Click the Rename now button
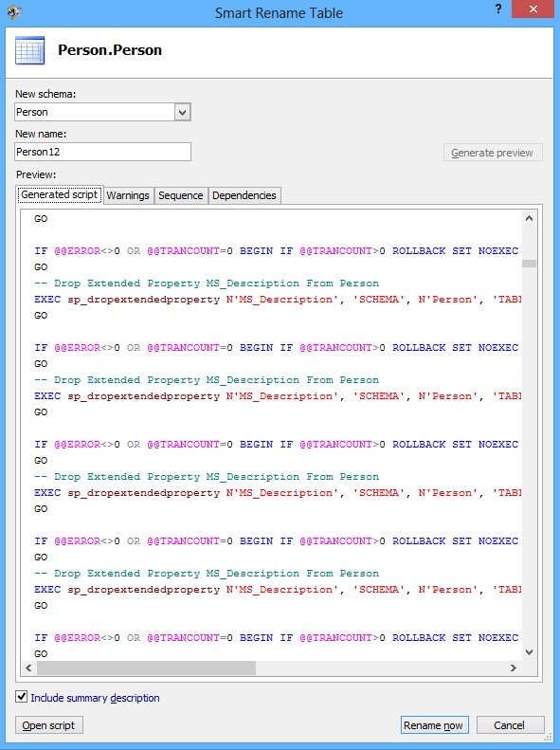The image size is (560, 750). (x=433, y=725)
